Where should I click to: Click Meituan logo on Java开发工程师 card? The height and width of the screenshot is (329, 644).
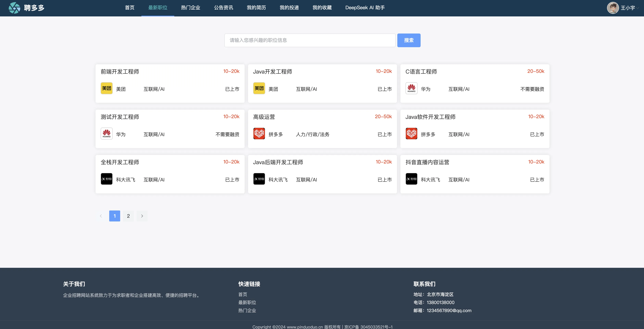click(x=259, y=88)
